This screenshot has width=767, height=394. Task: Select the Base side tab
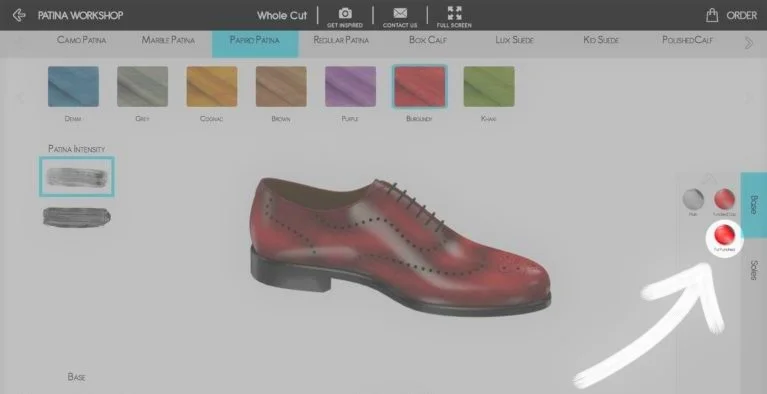point(754,205)
